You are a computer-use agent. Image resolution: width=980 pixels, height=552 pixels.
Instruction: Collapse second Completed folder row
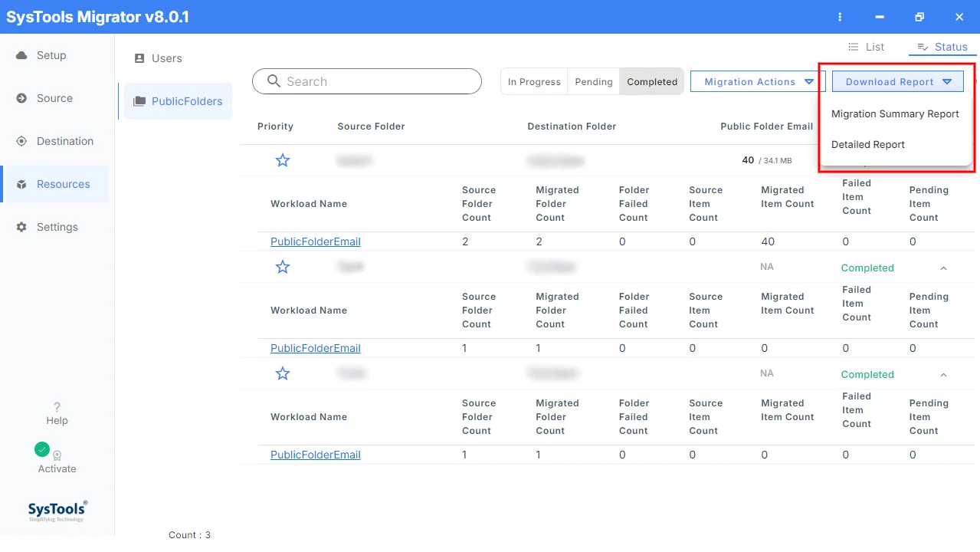(x=943, y=268)
